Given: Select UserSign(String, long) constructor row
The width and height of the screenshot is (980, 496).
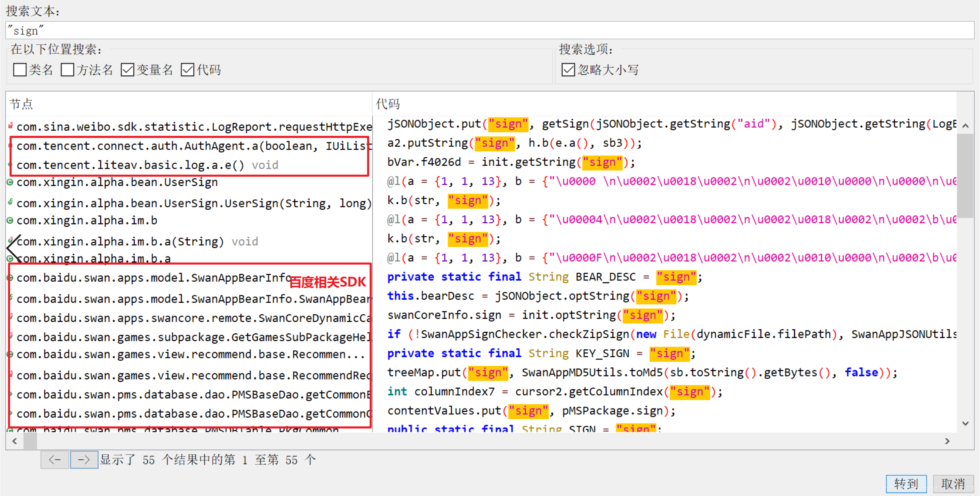Looking at the screenshot, I should point(189,204).
